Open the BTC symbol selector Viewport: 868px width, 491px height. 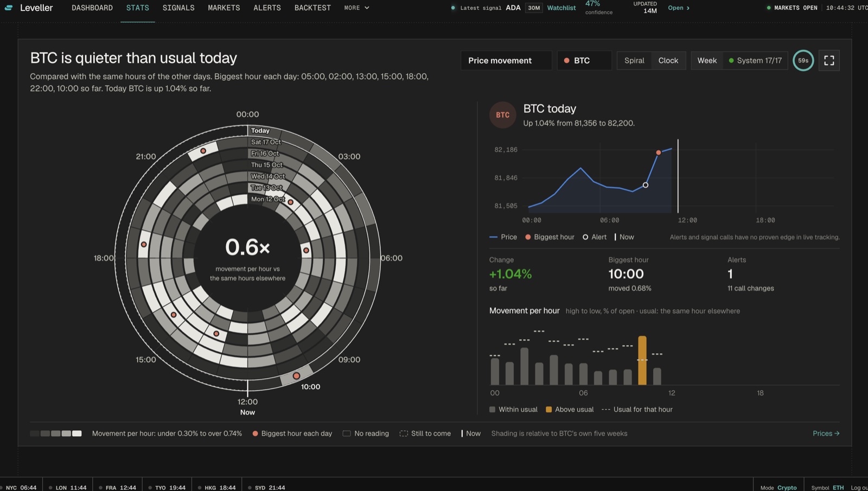[x=584, y=60]
